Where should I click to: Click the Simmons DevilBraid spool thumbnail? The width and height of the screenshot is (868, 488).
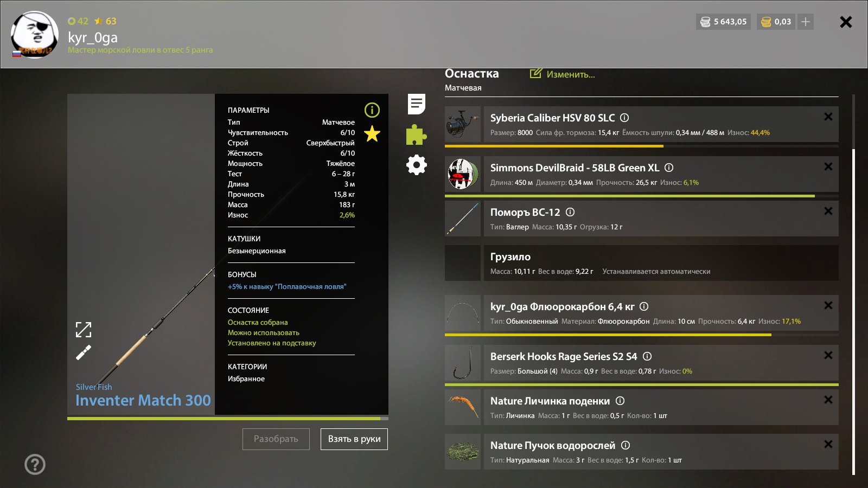(463, 174)
